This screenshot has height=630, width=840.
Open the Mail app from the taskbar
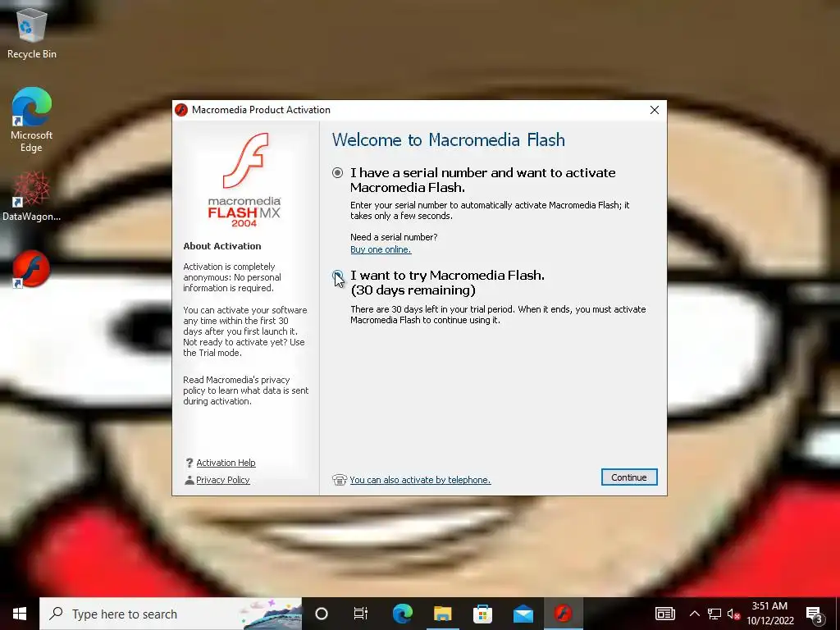pos(523,614)
